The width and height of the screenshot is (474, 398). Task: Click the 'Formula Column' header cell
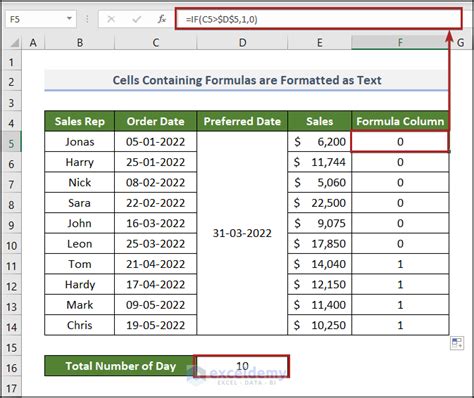400,121
